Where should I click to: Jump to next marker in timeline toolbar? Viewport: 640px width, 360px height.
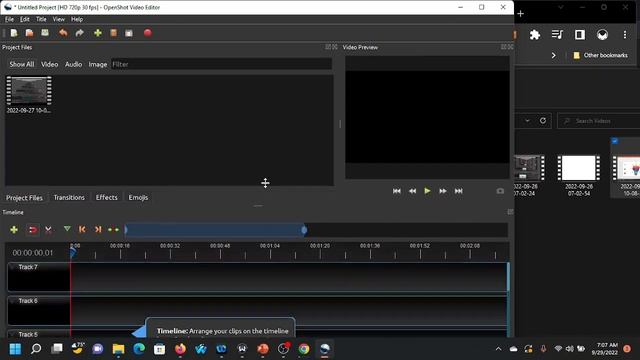click(98, 230)
